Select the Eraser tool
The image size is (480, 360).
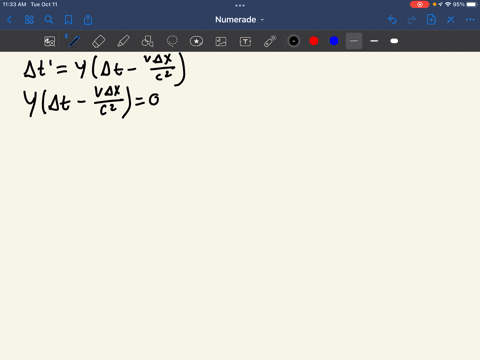(98, 41)
